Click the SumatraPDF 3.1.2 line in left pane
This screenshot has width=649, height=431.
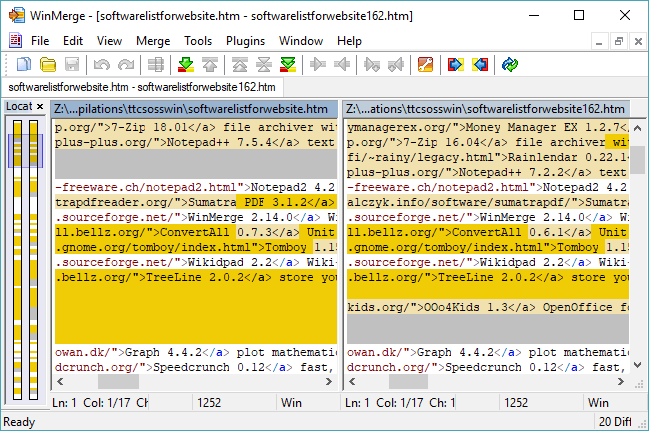pos(195,202)
